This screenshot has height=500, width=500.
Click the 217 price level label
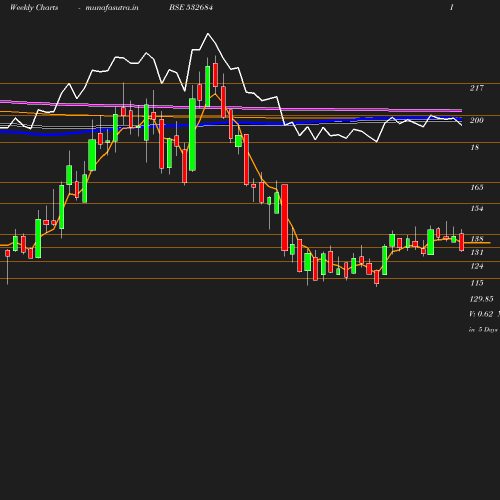pyautogui.click(x=477, y=88)
